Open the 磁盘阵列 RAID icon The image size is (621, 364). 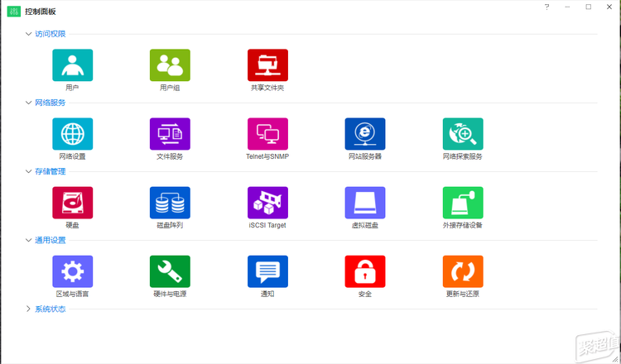[170, 203]
